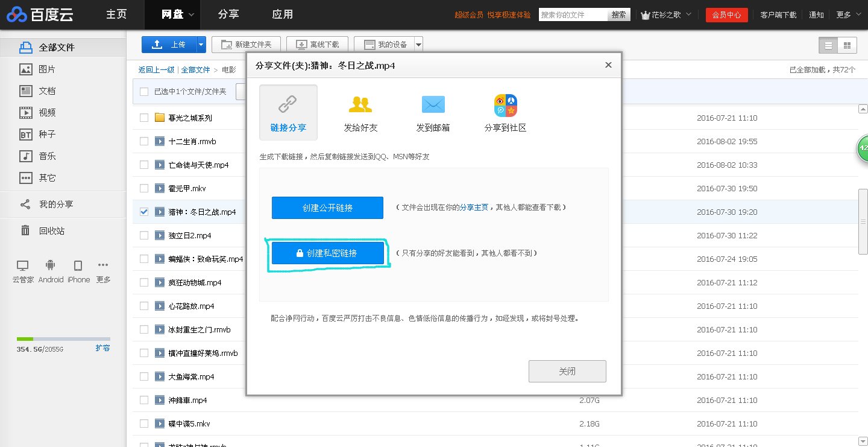Select the 链接分享 link share icon
This screenshot has height=447, width=868.
(x=288, y=112)
